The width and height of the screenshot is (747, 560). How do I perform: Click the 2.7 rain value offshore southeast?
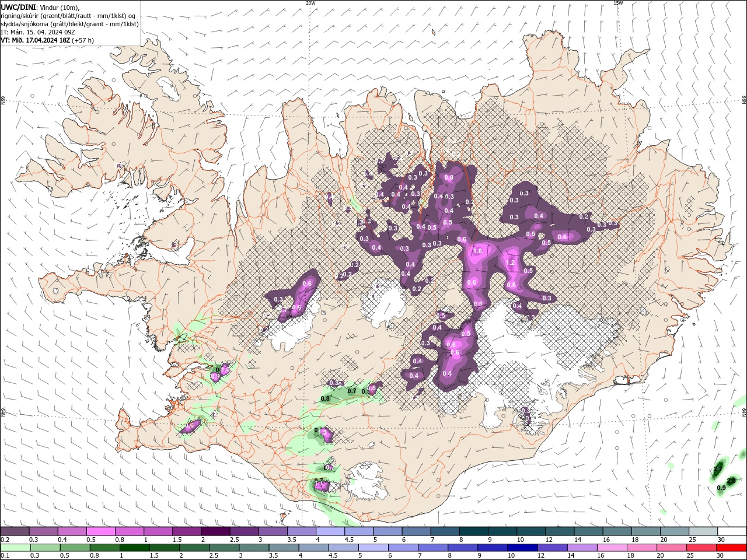pyautogui.click(x=718, y=469)
